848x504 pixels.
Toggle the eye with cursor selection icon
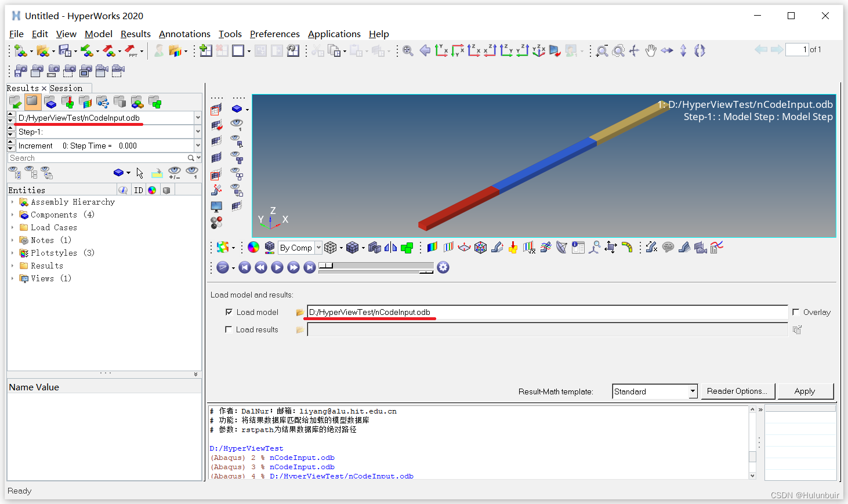pyautogui.click(x=237, y=140)
